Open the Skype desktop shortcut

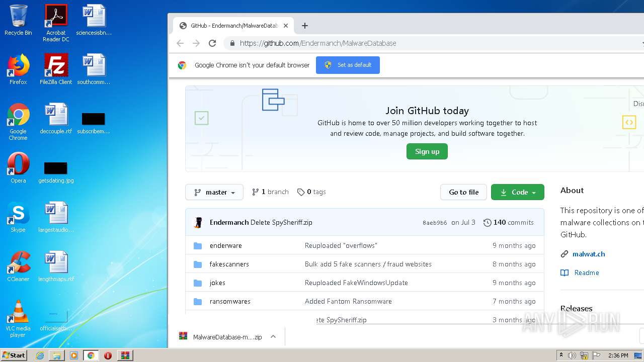pyautogui.click(x=18, y=217)
